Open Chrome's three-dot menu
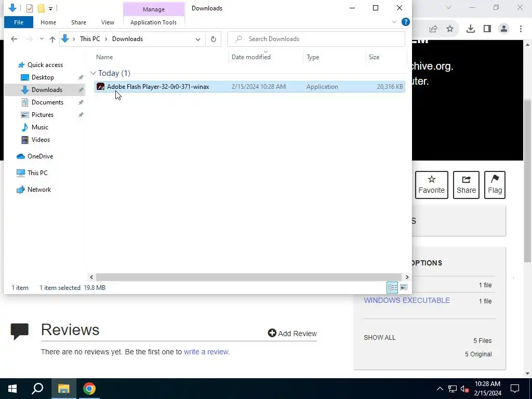This screenshot has height=399, width=532. [x=521, y=29]
